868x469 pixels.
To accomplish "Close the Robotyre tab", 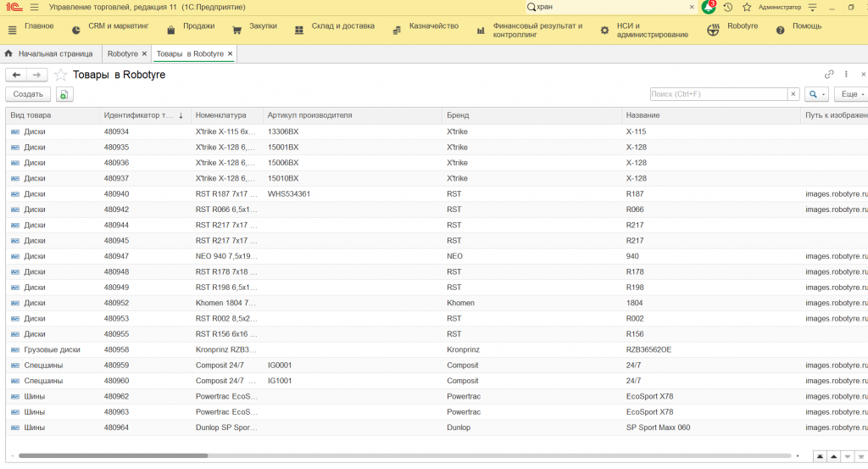I will 144,53.
